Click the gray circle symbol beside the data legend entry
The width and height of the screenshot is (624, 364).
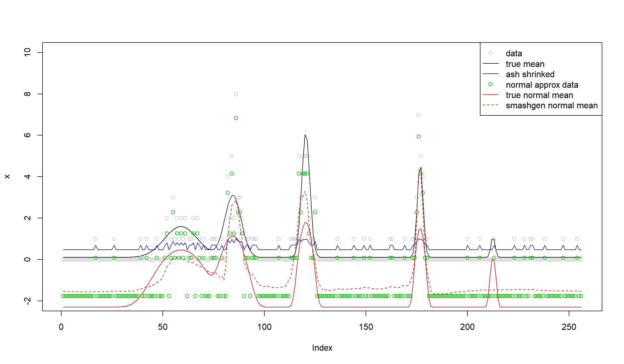490,53
